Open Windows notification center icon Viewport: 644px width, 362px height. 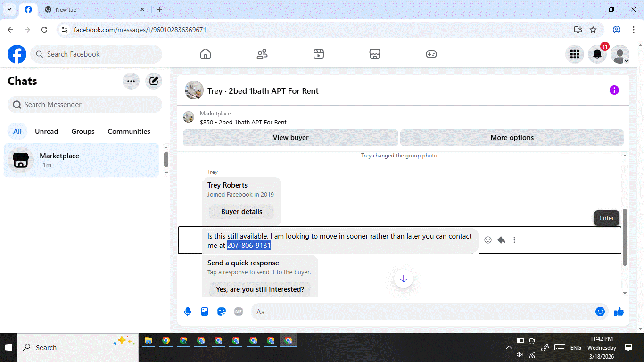coord(628,347)
